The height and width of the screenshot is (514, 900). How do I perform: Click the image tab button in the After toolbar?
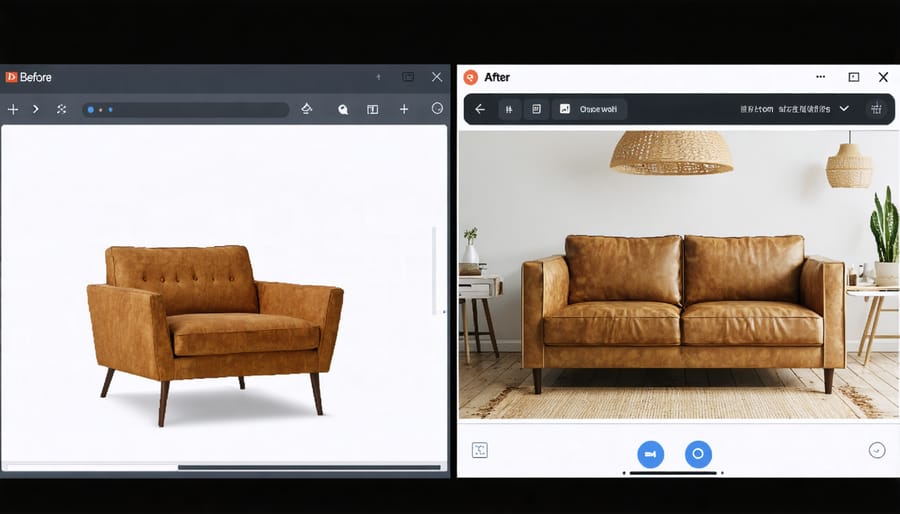[589, 109]
